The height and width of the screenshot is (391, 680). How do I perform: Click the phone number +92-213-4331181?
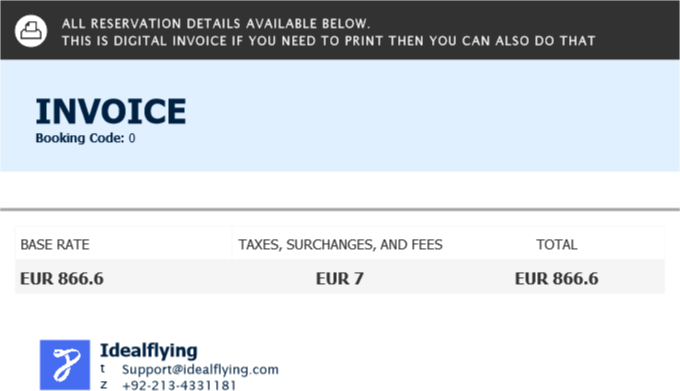coord(179,385)
